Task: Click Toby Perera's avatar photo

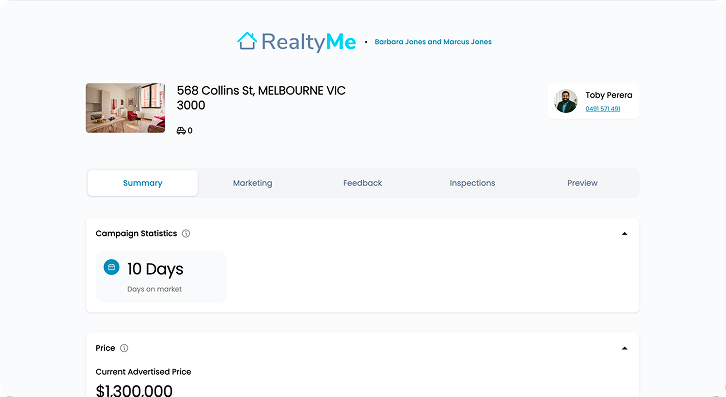Action: tap(566, 101)
